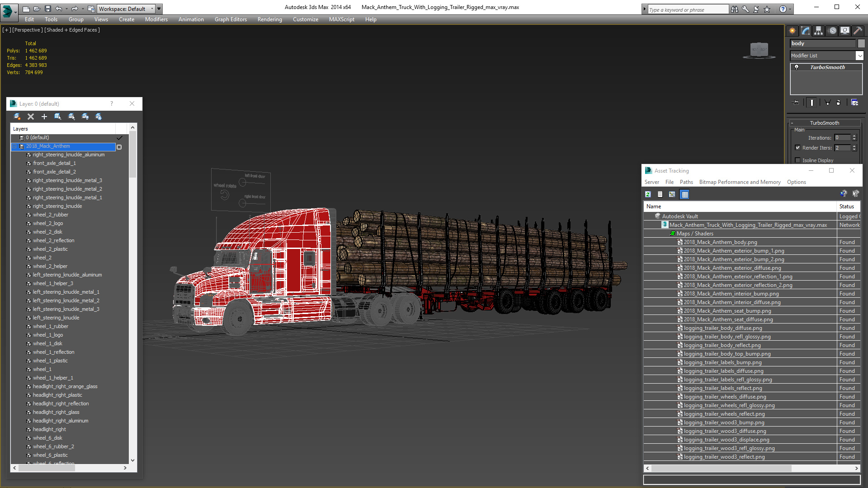Collapse the 2018_Mack_Anthem layer tree
The image size is (868, 488).
point(14,146)
